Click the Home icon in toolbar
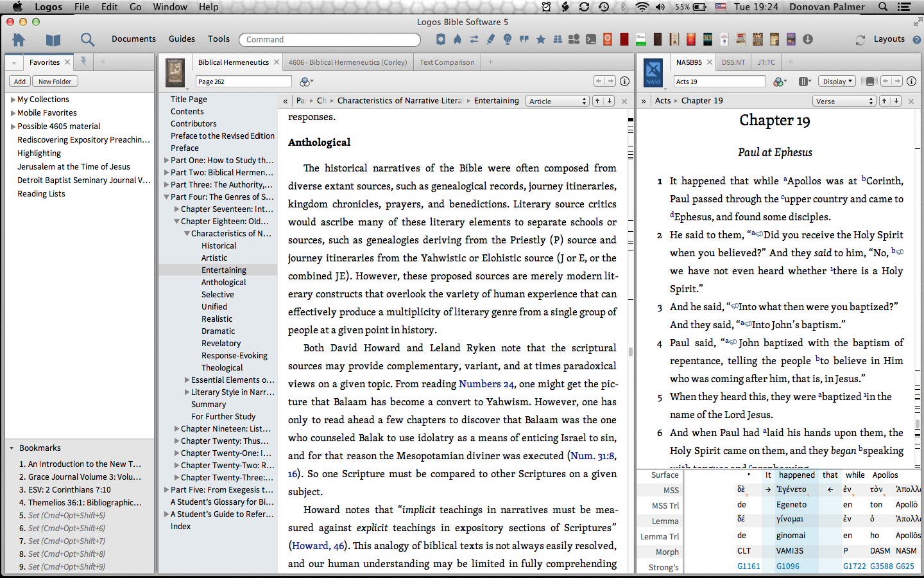The width and height of the screenshot is (924, 578). click(19, 40)
